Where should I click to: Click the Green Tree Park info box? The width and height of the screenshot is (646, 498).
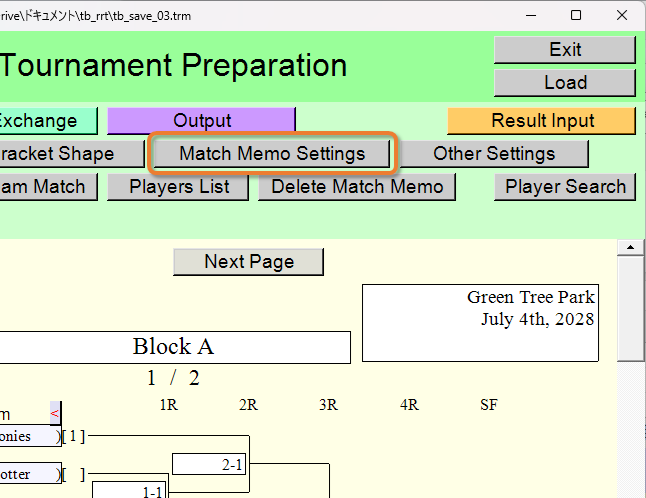480,323
